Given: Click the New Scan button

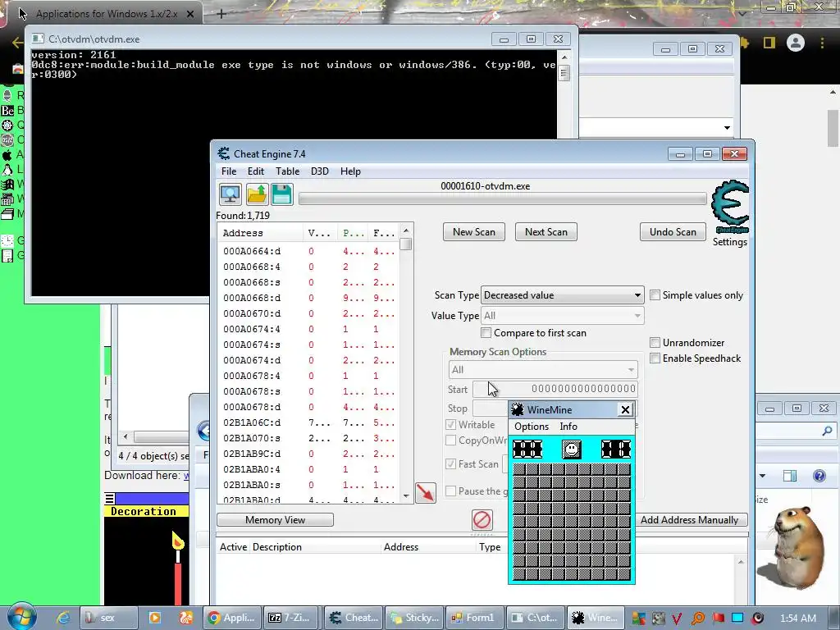Looking at the screenshot, I should point(473,232).
